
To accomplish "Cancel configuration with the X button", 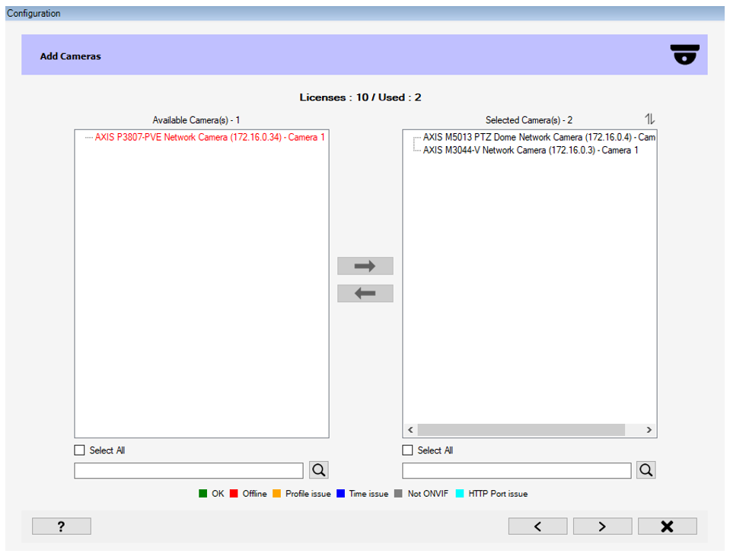I will 667,527.
